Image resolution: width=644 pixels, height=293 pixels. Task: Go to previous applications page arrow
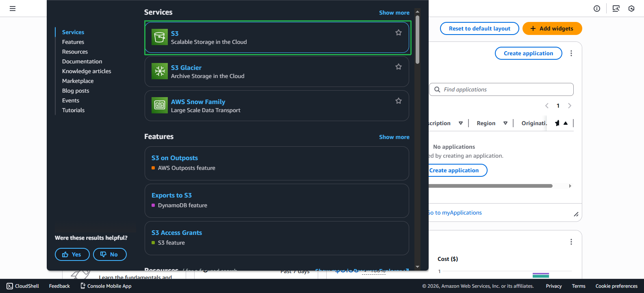coord(547,106)
